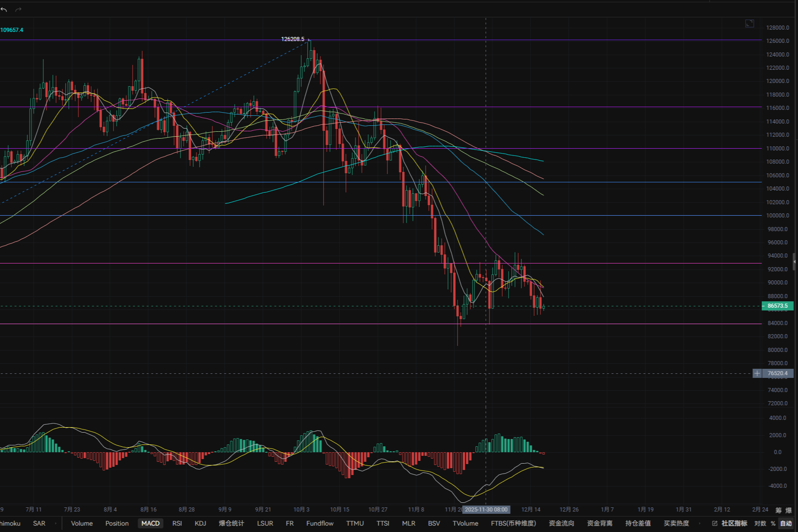798x532 pixels.
Task: Click the redo arrow icon
Action: click(x=18, y=10)
